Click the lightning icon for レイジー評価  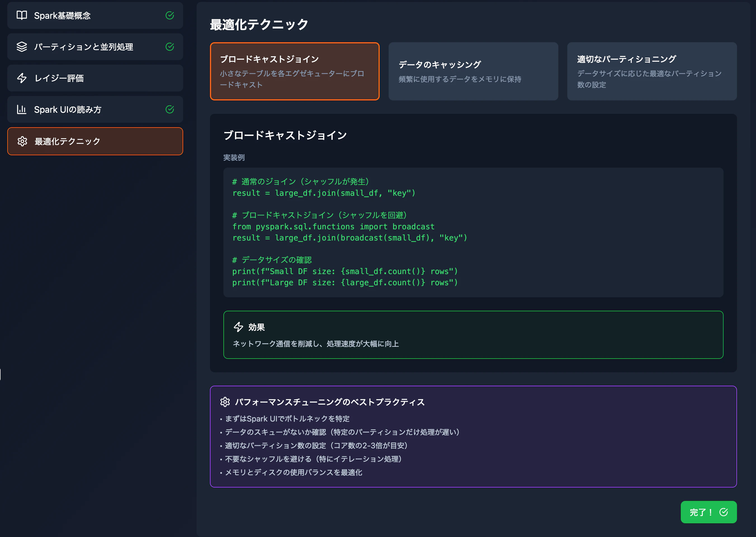22,78
